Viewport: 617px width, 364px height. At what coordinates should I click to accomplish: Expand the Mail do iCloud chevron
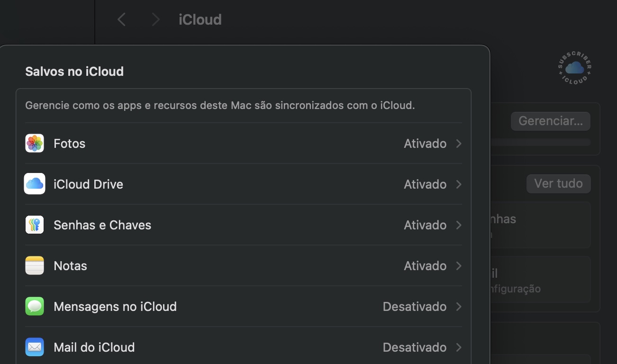pos(458,347)
